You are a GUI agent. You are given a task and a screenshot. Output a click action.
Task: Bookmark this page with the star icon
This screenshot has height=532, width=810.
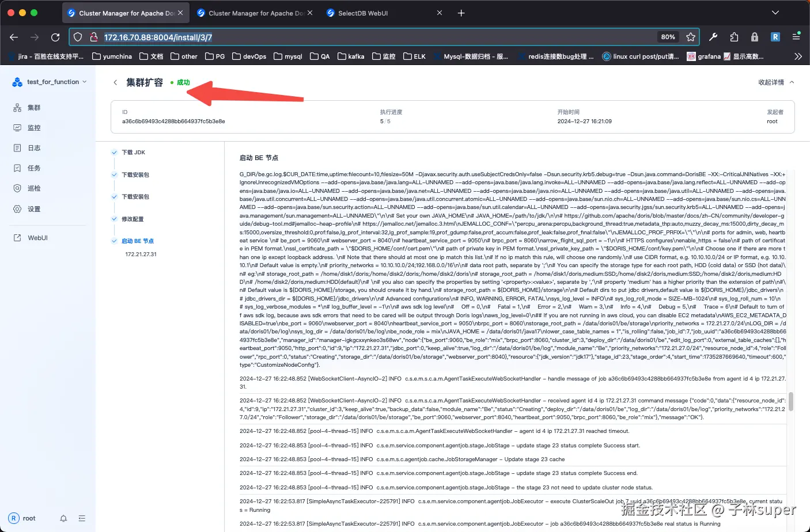[691, 37]
